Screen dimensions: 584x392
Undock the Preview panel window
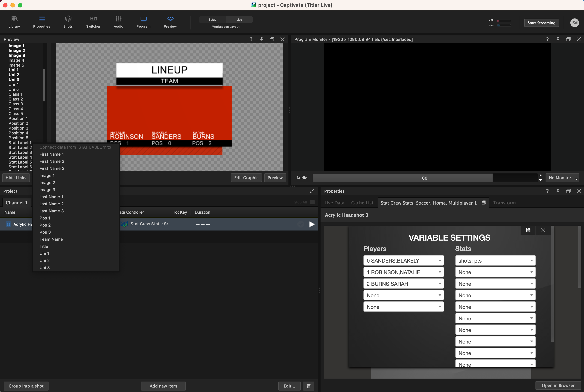[x=272, y=39]
